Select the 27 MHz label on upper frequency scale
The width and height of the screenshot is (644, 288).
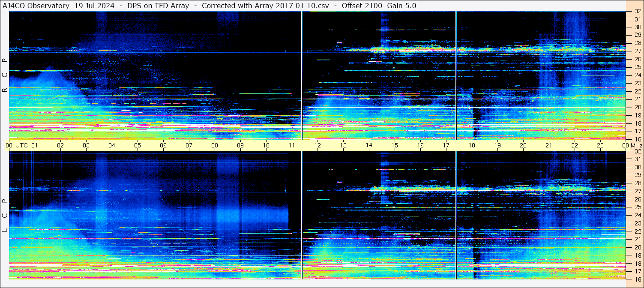[637, 51]
